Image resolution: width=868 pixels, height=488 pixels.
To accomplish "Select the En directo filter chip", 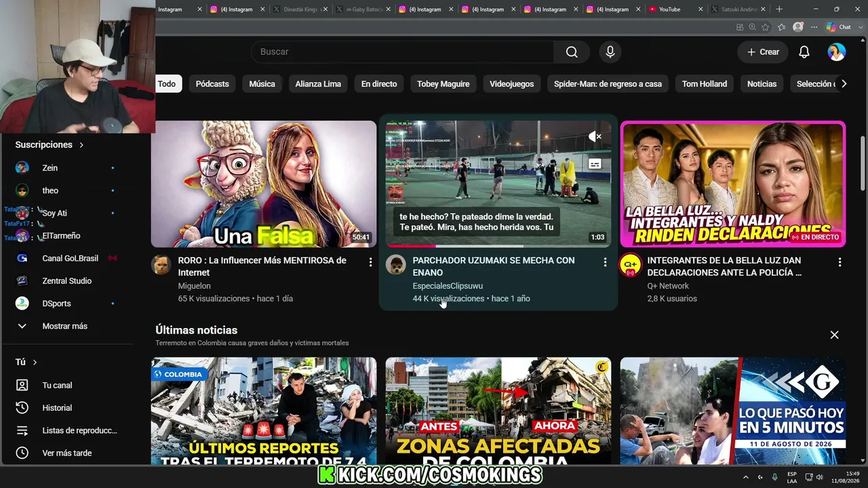I will 379,84.
